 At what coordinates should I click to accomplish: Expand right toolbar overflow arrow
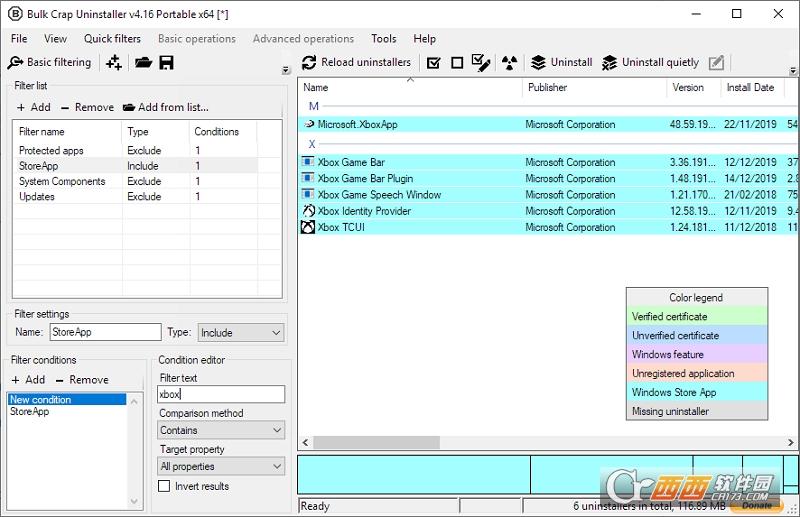tap(793, 70)
